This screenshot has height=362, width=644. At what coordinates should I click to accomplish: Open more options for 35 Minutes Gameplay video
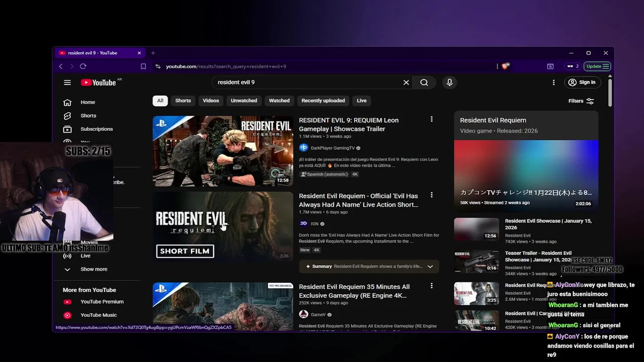(x=431, y=286)
